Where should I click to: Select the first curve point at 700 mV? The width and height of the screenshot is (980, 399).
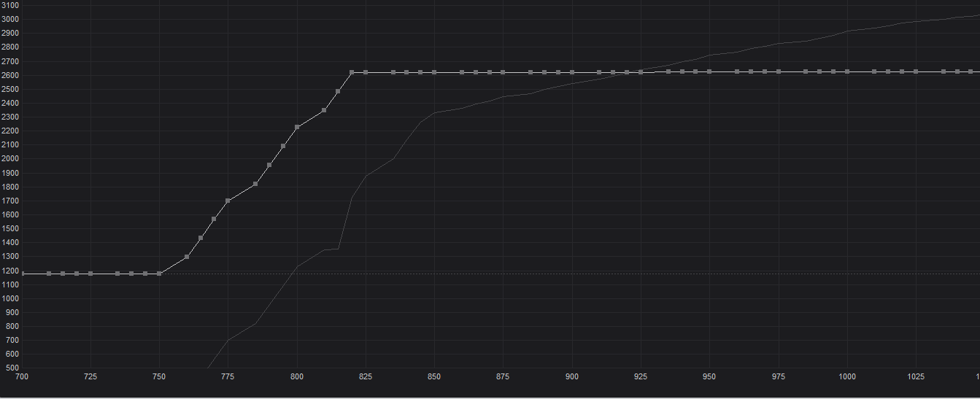[22, 274]
